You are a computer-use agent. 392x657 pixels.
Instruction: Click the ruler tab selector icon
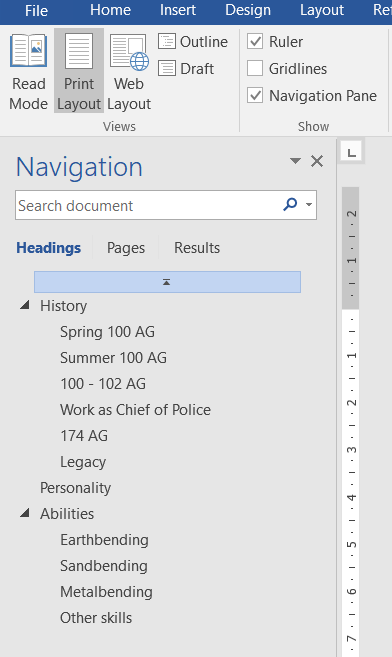352,152
